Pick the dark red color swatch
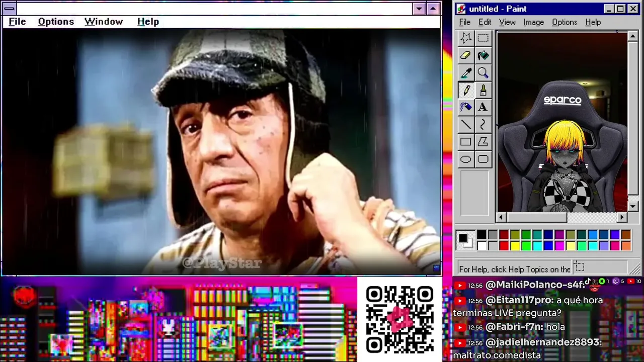The width and height of the screenshot is (644, 362). coord(504,235)
